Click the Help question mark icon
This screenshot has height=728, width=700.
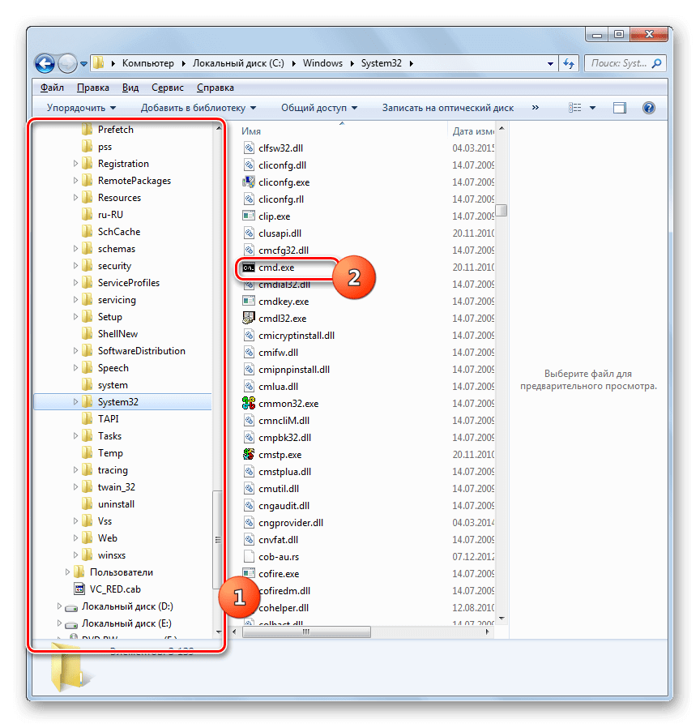tap(648, 108)
